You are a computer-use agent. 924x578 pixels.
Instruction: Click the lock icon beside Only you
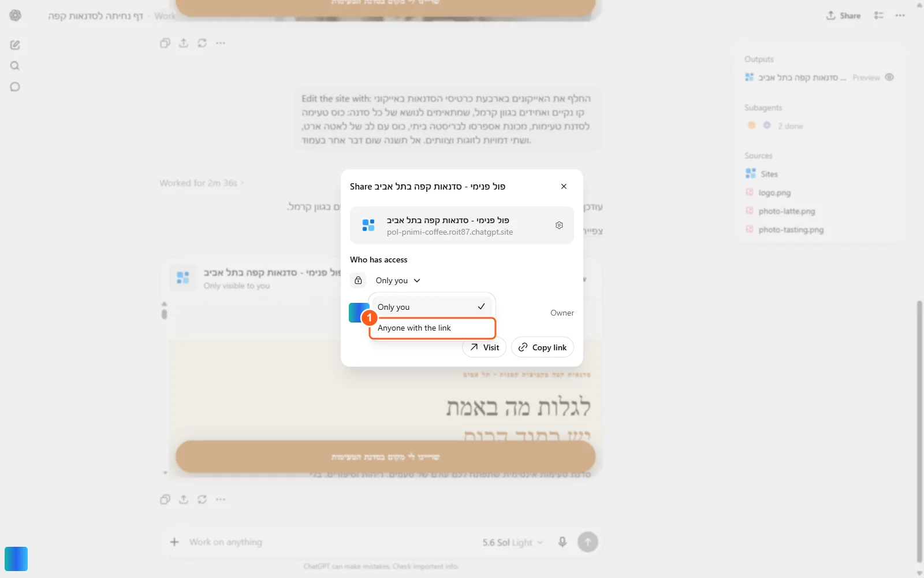click(358, 280)
